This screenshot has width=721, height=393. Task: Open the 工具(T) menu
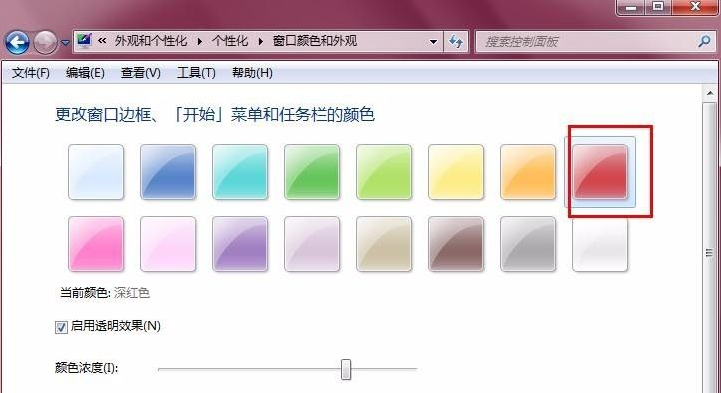pos(196,73)
